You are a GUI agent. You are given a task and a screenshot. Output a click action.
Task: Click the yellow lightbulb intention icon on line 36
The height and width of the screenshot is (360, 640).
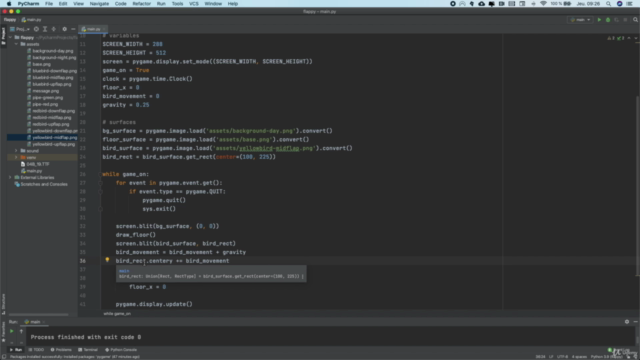point(107,260)
